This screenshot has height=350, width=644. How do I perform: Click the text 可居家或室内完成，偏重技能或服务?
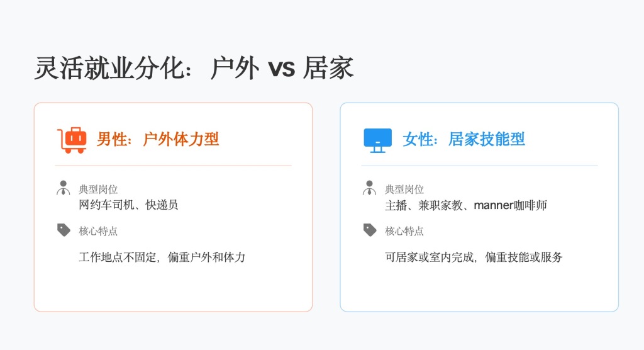(x=474, y=257)
